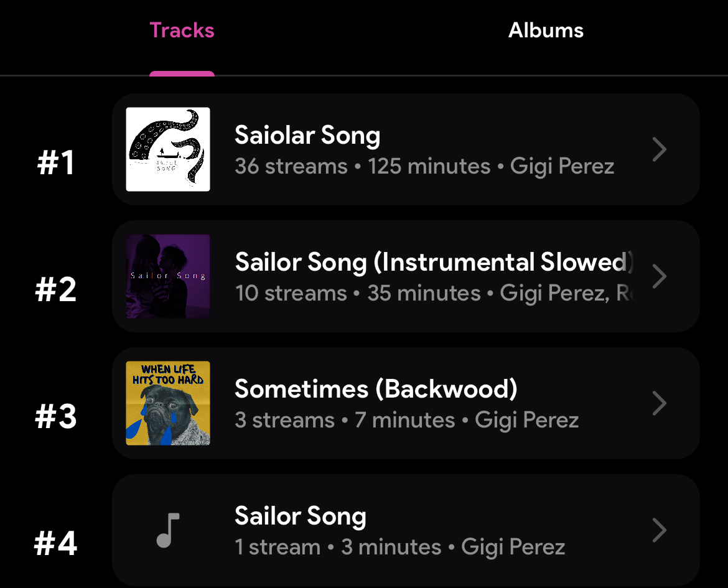This screenshot has height=588, width=728.
Task: Tap the crying pug album artwork
Action: tap(167, 403)
